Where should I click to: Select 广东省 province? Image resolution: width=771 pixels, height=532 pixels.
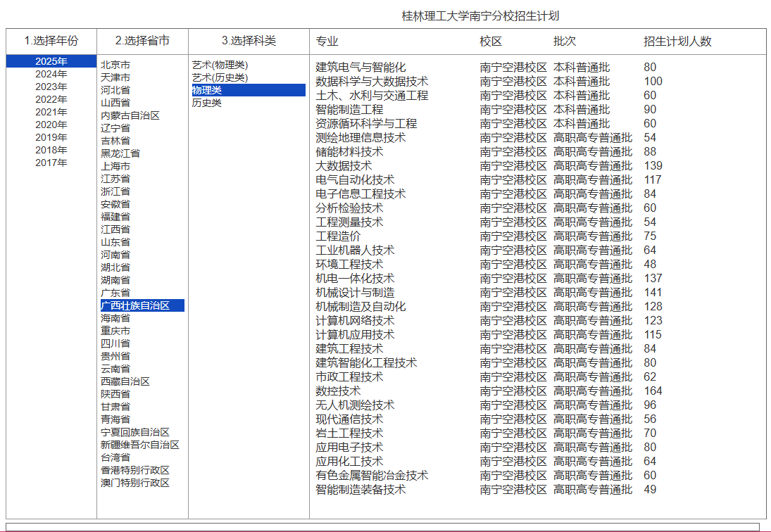[x=115, y=293]
